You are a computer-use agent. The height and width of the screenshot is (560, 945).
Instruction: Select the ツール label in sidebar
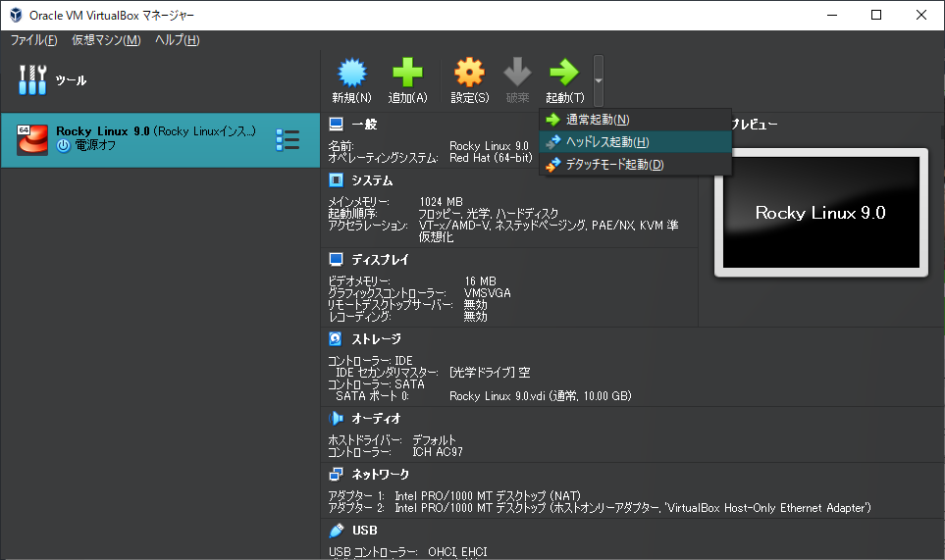(71, 80)
